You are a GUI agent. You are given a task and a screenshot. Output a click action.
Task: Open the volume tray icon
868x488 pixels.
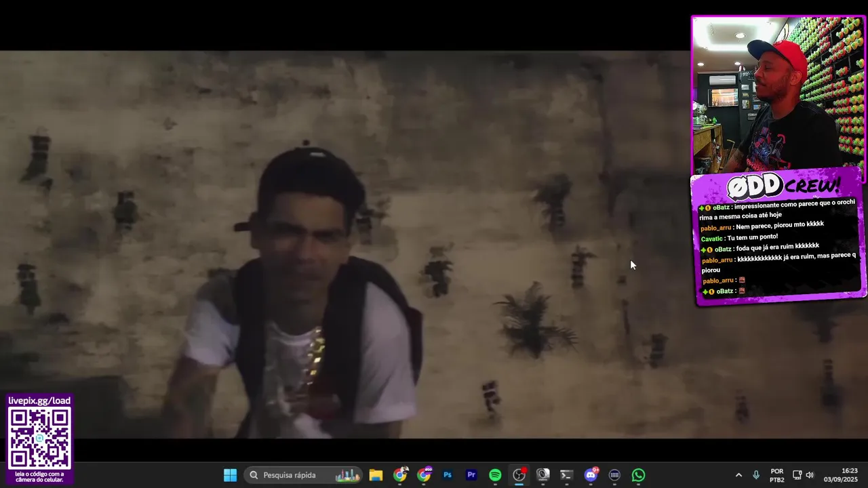[810, 475]
